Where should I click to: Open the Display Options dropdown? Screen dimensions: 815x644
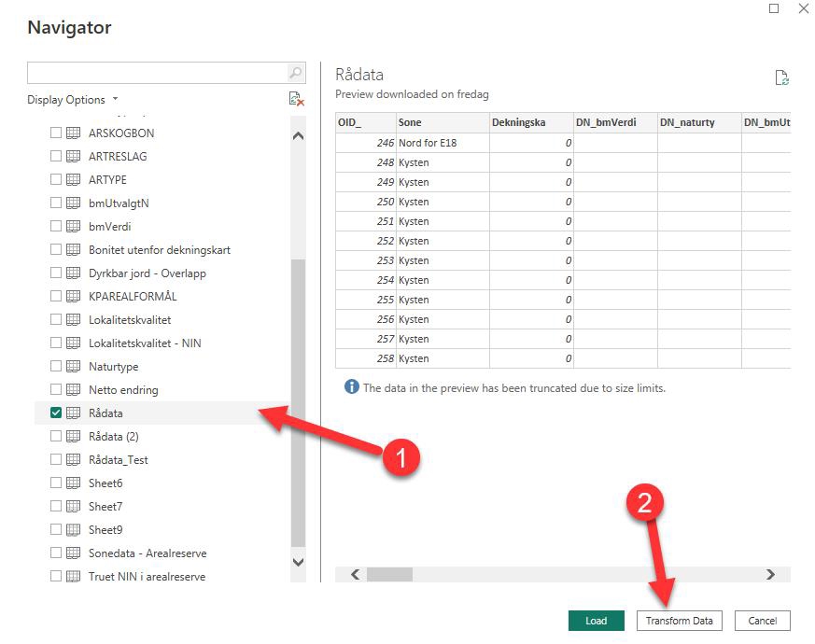pyautogui.click(x=73, y=100)
